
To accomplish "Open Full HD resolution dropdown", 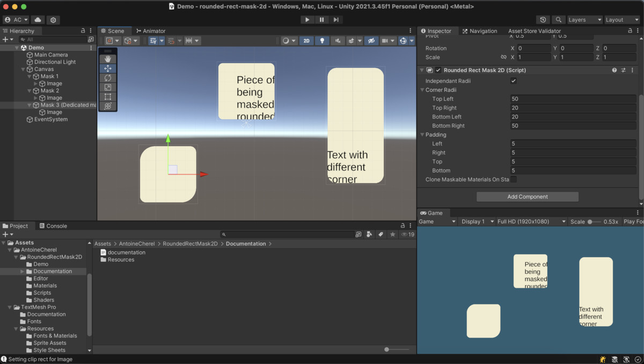I will [531, 222].
